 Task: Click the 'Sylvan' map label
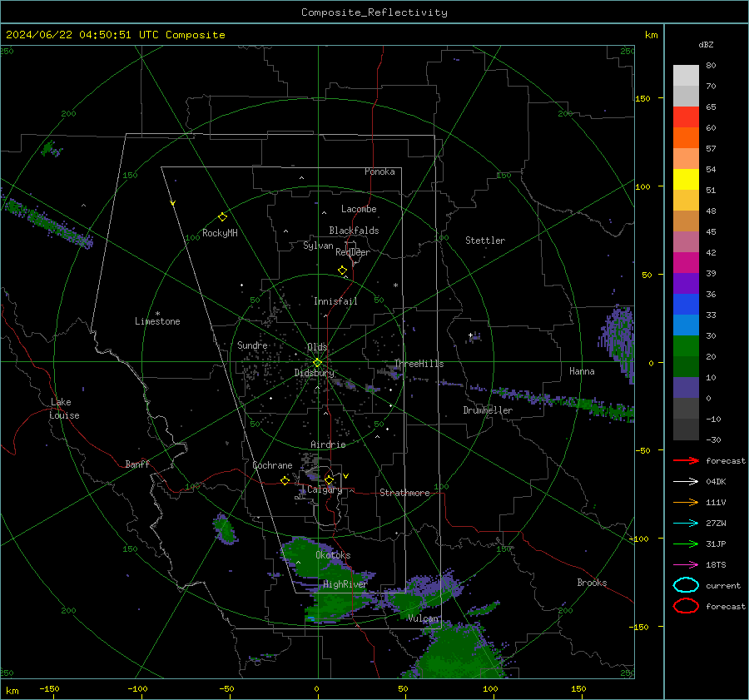pyautogui.click(x=318, y=246)
